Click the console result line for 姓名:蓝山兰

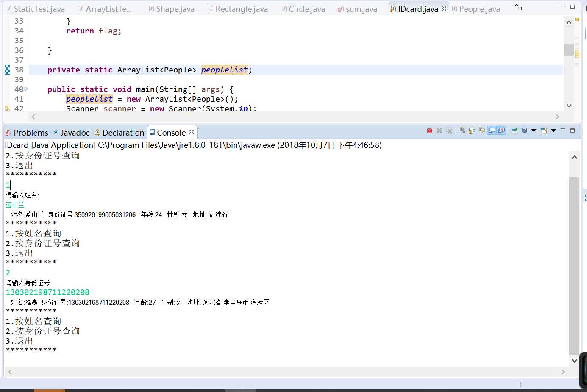pos(119,214)
